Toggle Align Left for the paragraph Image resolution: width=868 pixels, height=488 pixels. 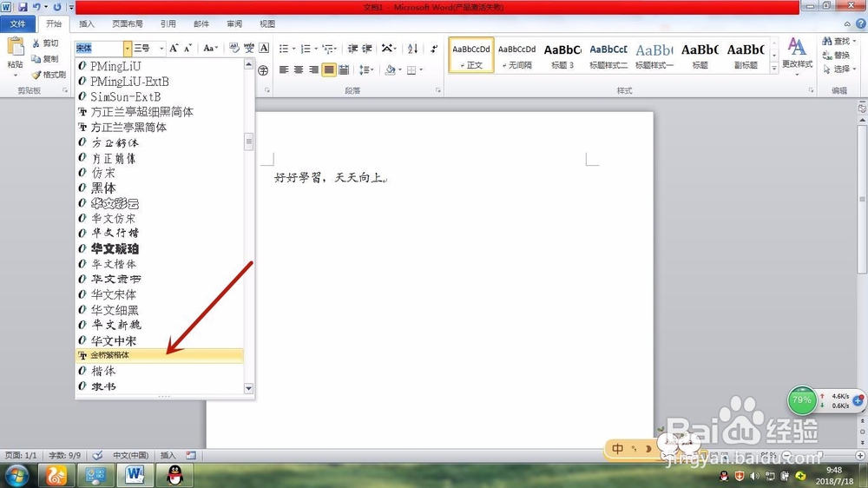point(284,69)
